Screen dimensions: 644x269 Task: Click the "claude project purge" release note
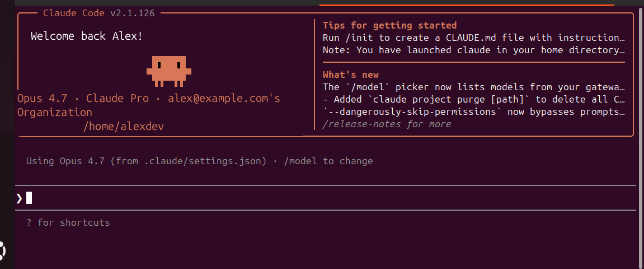(x=474, y=100)
